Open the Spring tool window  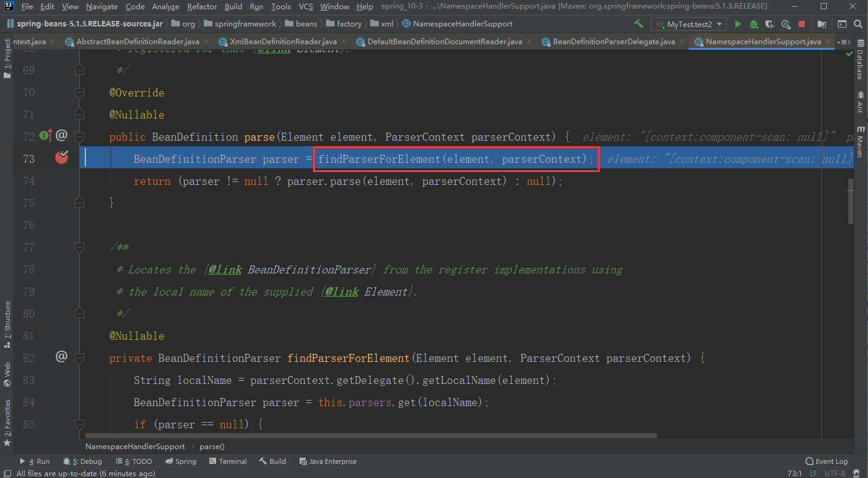click(180, 461)
